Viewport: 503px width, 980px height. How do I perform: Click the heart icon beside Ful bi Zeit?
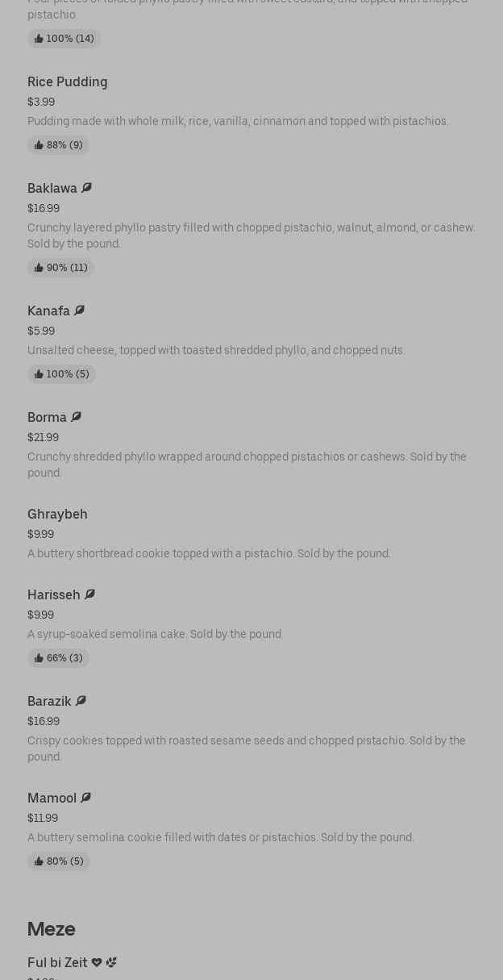click(x=97, y=962)
